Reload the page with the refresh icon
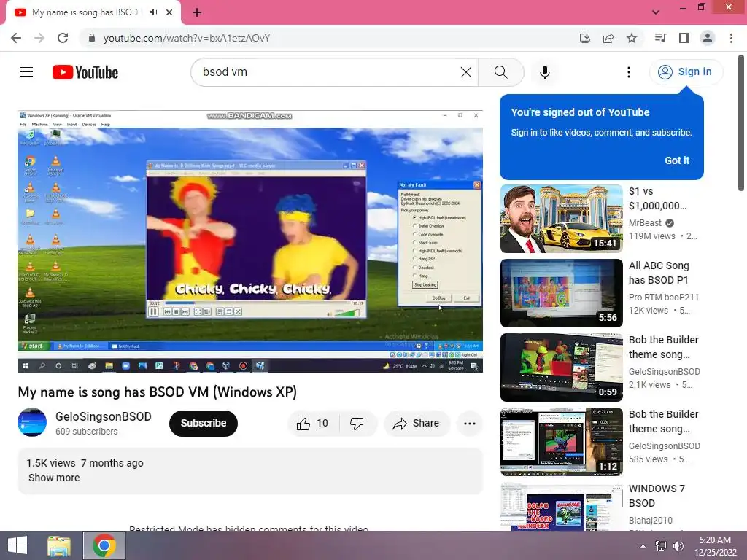This screenshot has height=560, width=747. point(63,38)
